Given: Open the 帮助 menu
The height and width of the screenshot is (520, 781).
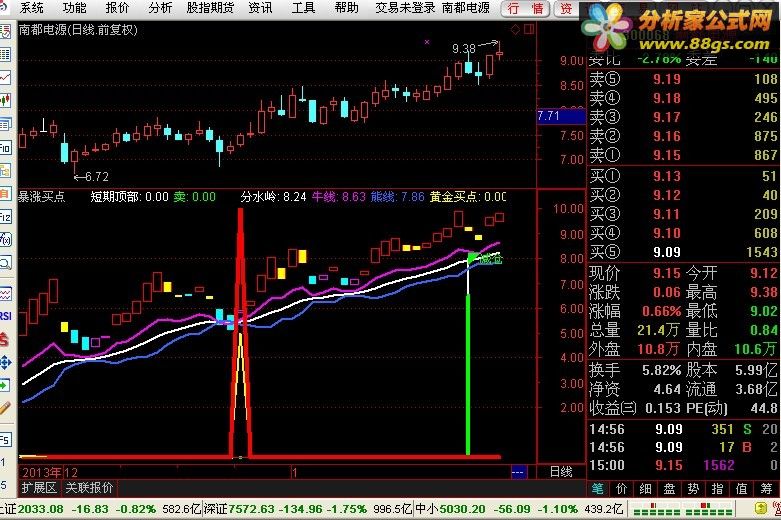Looking at the screenshot, I should pos(347,7).
